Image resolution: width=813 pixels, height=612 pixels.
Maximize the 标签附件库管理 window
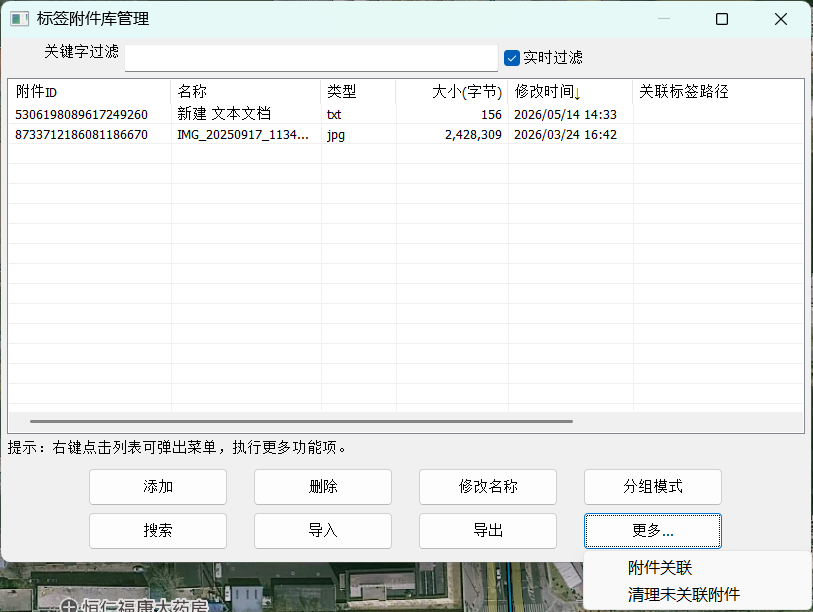(x=722, y=19)
